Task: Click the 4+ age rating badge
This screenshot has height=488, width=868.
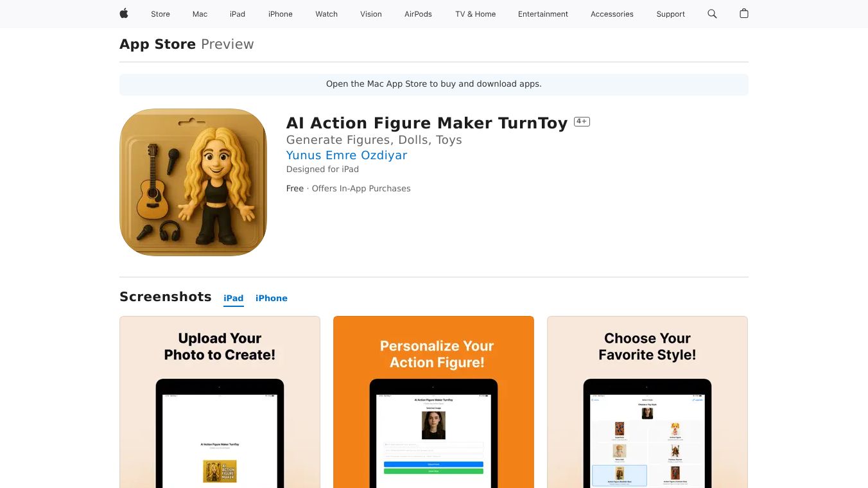Action: (x=582, y=121)
